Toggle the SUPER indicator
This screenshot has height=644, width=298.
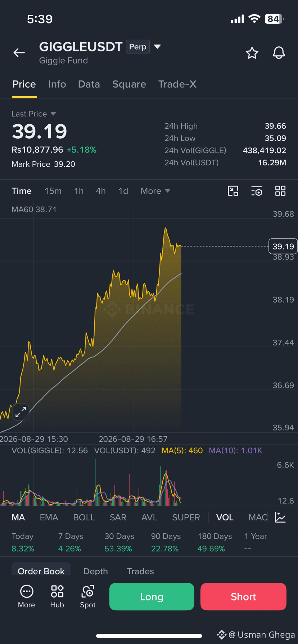coord(186,517)
